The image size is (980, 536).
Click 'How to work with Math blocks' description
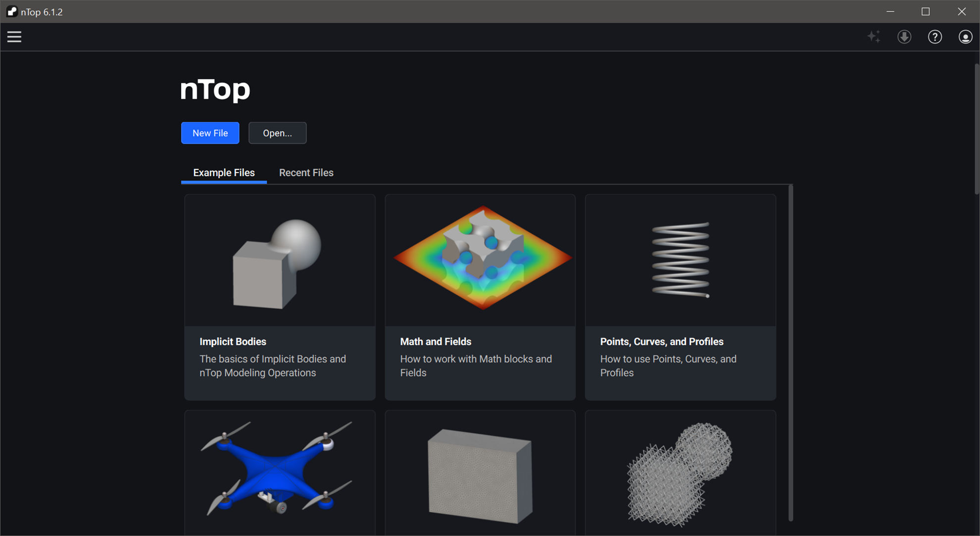476,366
